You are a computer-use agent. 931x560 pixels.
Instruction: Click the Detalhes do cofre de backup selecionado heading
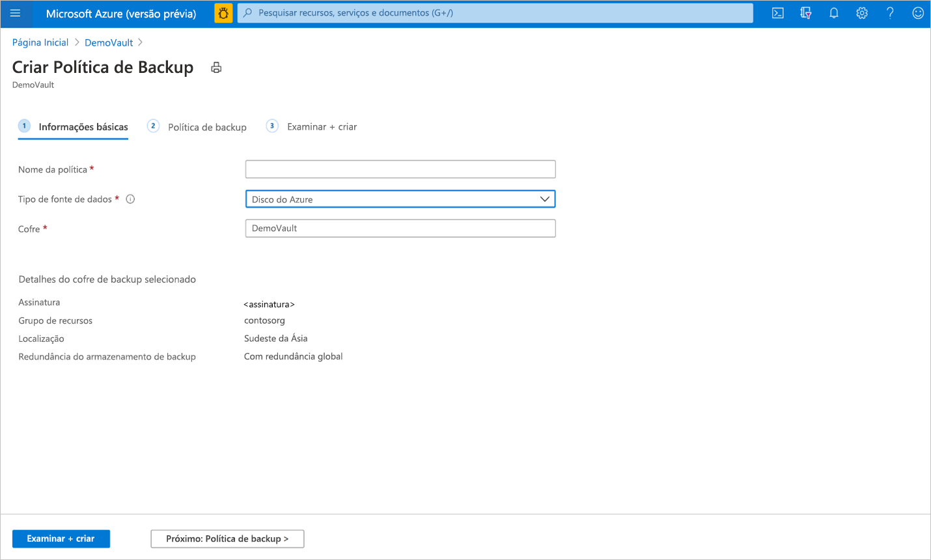point(107,279)
